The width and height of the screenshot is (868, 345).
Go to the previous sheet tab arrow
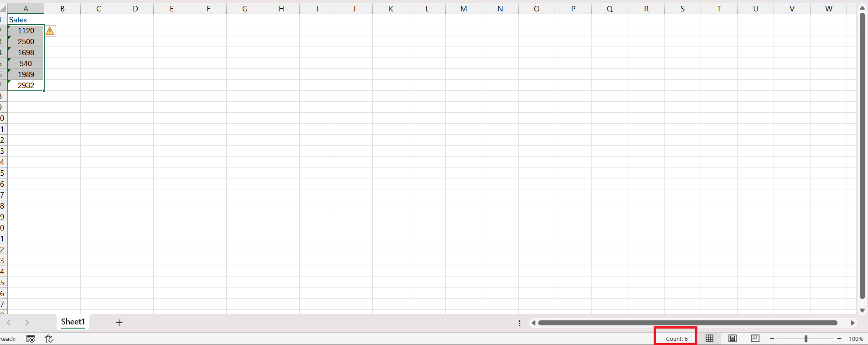[x=9, y=323]
